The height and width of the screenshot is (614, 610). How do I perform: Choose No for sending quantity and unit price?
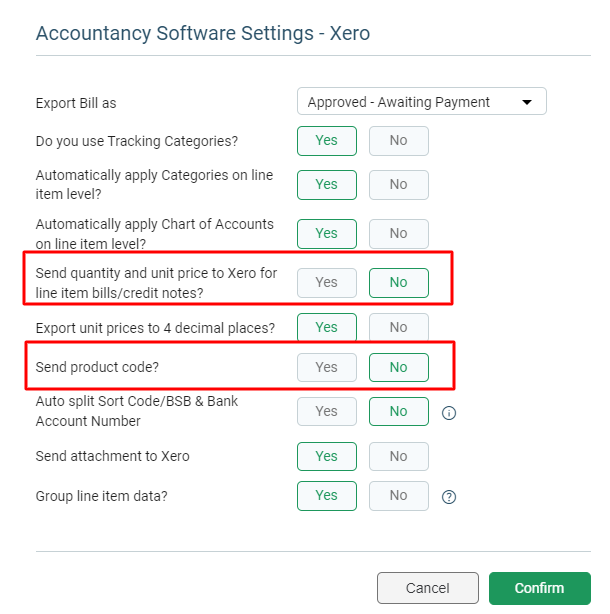(x=399, y=283)
